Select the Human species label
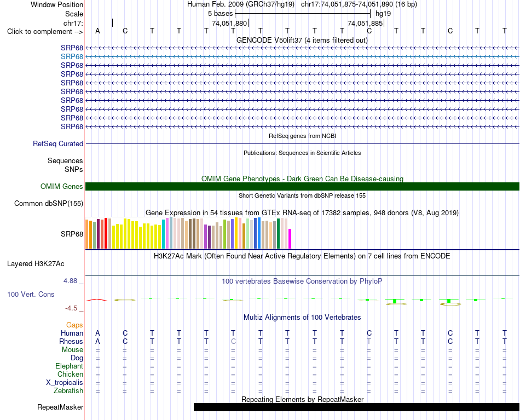The height and width of the screenshot is (420, 520). 72,333
